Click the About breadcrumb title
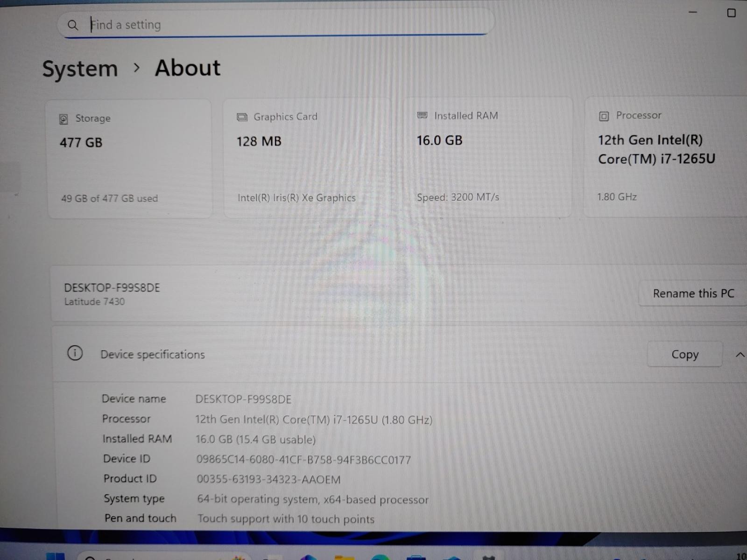The image size is (747, 560). click(x=188, y=68)
